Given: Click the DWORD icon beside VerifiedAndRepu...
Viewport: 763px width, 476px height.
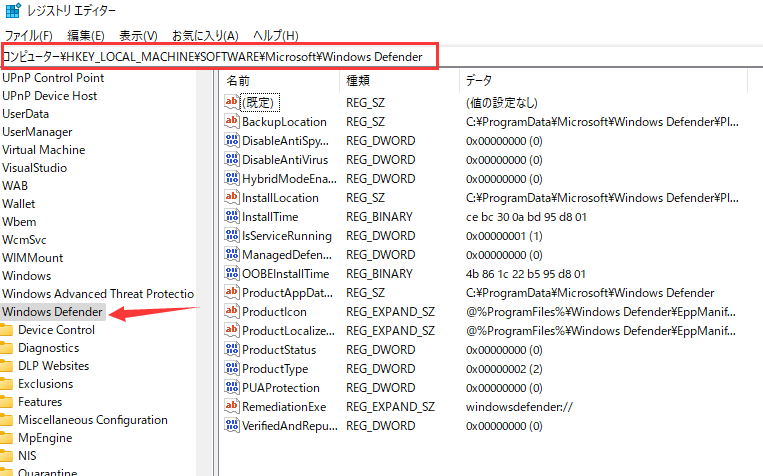Looking at the screenshot, I should pyautogui.click(x=232, y=425).
